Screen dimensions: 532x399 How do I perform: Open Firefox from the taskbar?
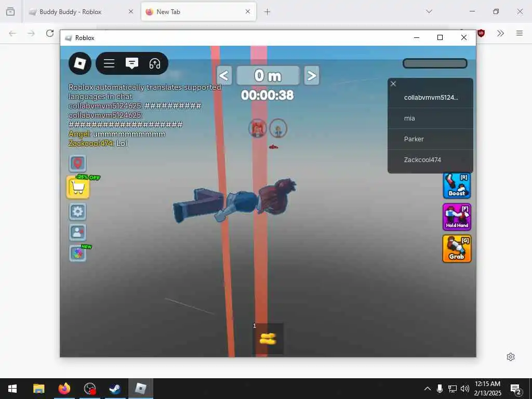[x=64, y=389]
